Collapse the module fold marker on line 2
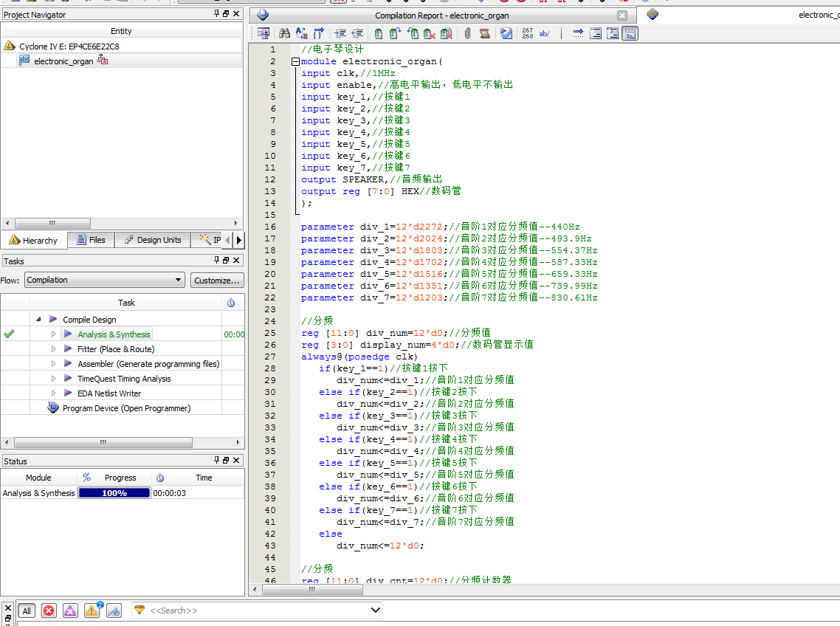 (295, 62)
